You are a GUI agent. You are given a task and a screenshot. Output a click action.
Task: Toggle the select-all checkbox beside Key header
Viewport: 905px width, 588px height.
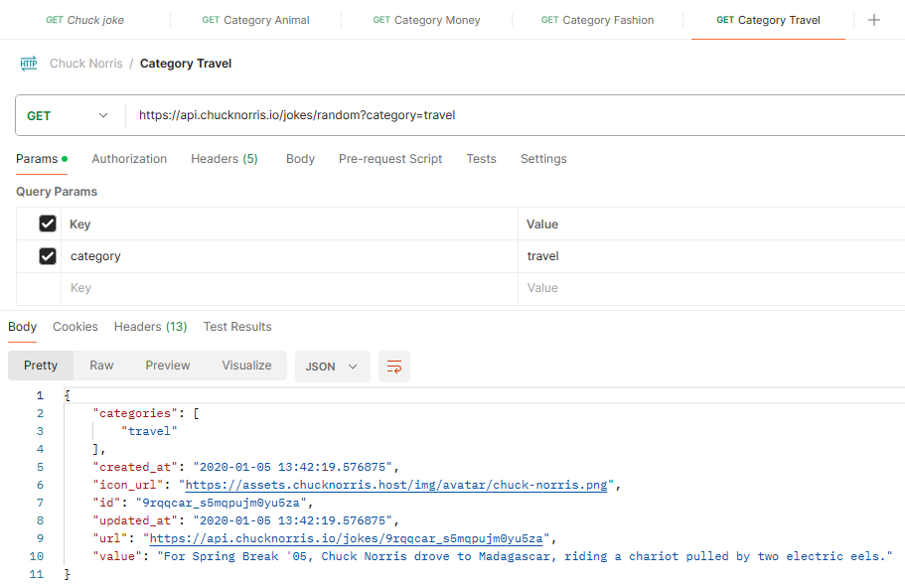48,223
